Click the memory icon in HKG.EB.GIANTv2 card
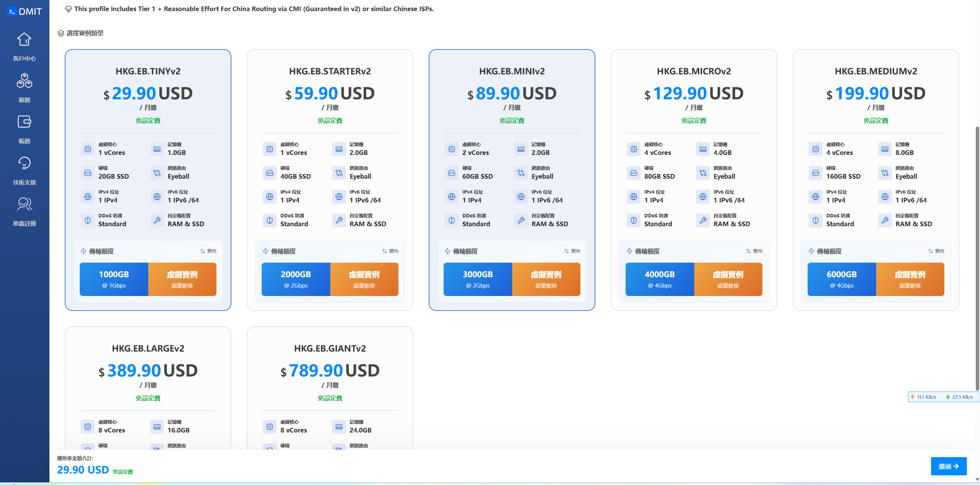 tap(339, 426)
